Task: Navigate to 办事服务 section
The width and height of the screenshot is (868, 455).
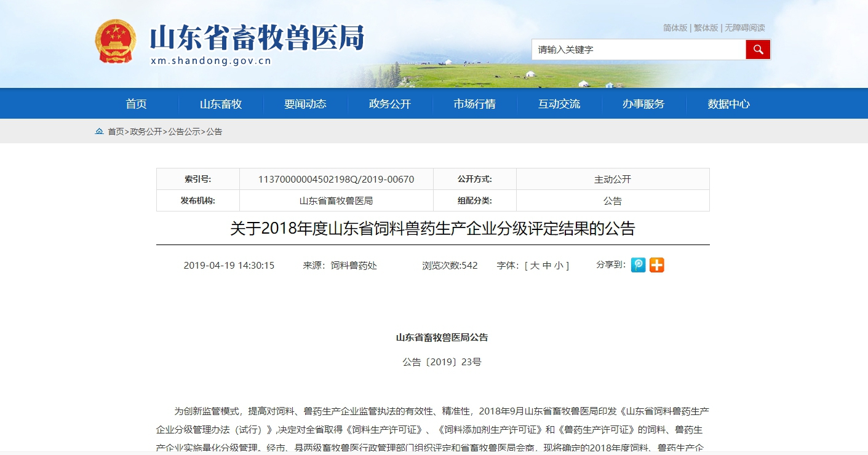Action: tap(643, 104)
